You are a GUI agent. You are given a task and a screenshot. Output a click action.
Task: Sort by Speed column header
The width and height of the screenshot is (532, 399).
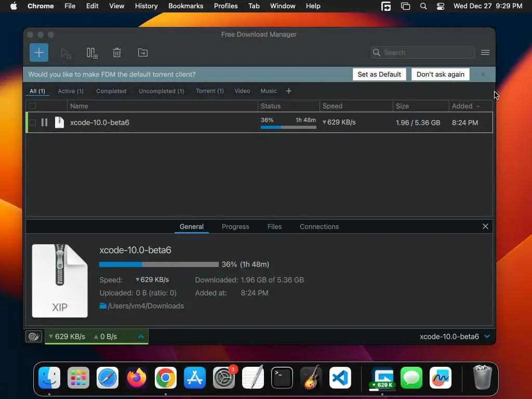click(x=356, y=106)
